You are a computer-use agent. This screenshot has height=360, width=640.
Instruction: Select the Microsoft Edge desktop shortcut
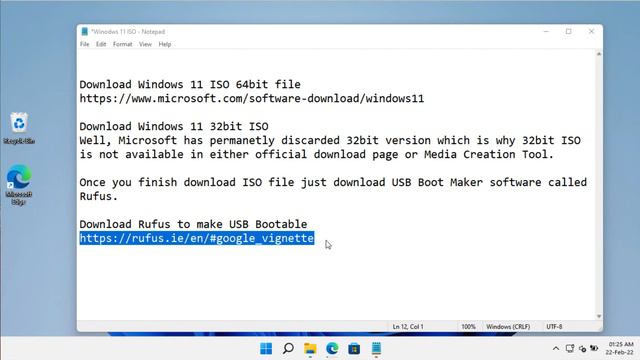[x=19, y=184]
